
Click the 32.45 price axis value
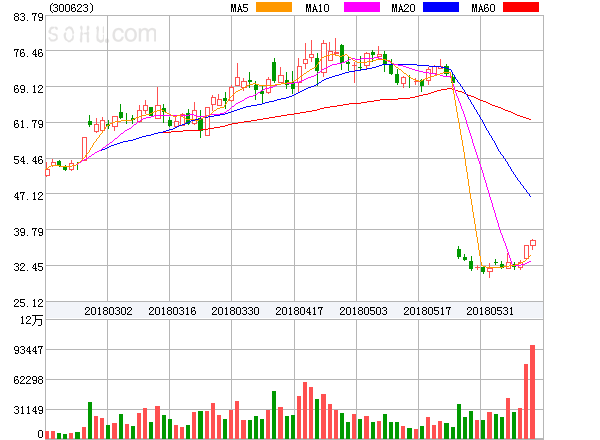pyautogui.click(x=28, y=267)
